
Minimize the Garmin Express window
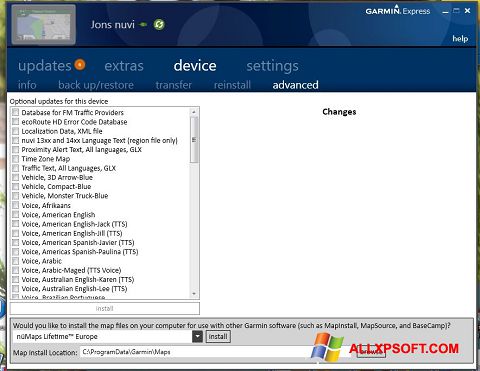click(x=445, y=12)
